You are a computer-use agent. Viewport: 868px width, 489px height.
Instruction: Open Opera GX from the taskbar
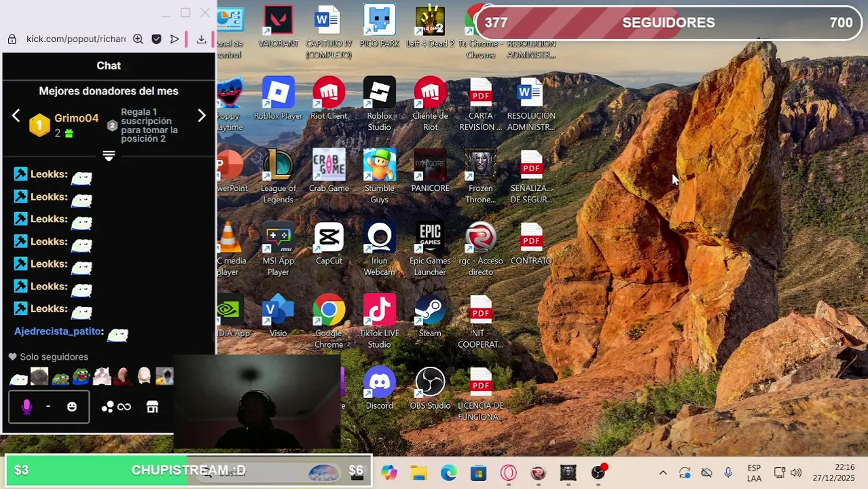coord(508,473)
